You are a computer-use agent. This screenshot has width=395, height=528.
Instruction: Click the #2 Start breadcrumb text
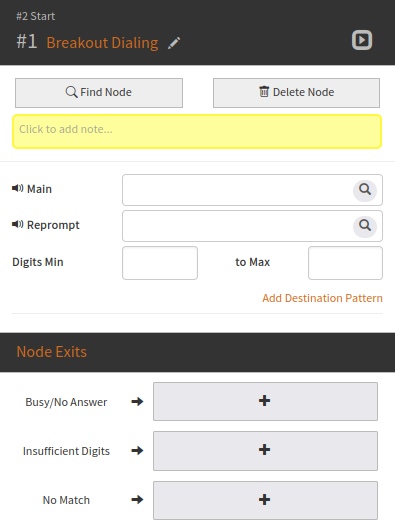click(35, 16)
